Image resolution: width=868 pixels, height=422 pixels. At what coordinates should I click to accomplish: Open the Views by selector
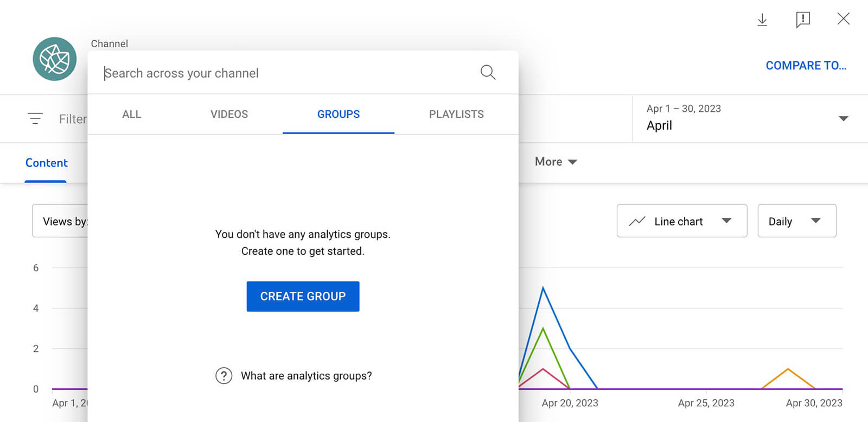pos(60,221)
